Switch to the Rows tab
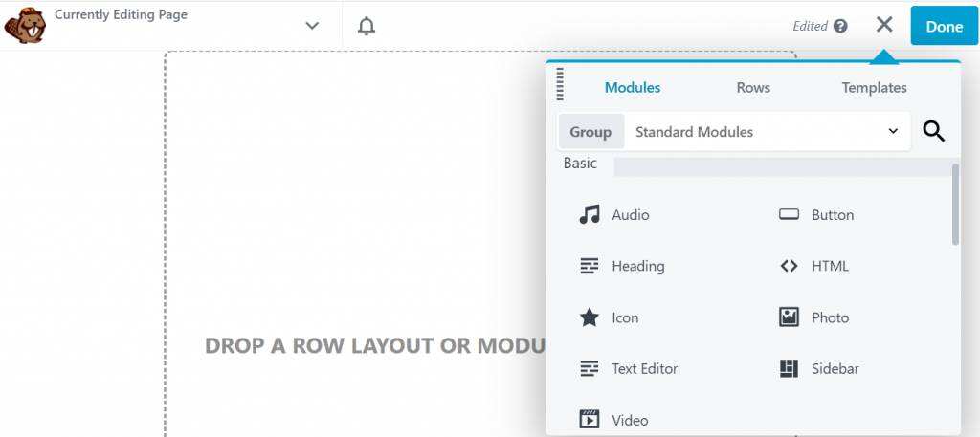This screenshot has height=437, width=980. pyautogui.click(x=753, y=88)
